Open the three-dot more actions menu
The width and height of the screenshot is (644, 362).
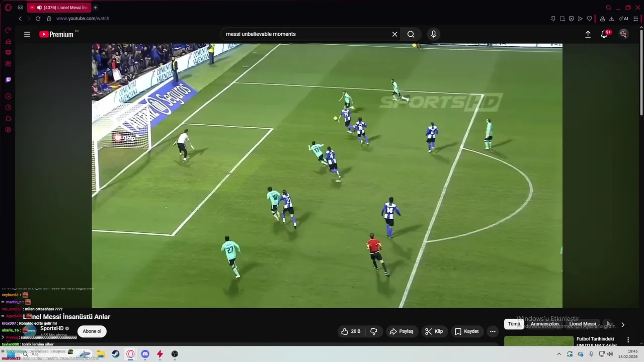pos(493,331)
